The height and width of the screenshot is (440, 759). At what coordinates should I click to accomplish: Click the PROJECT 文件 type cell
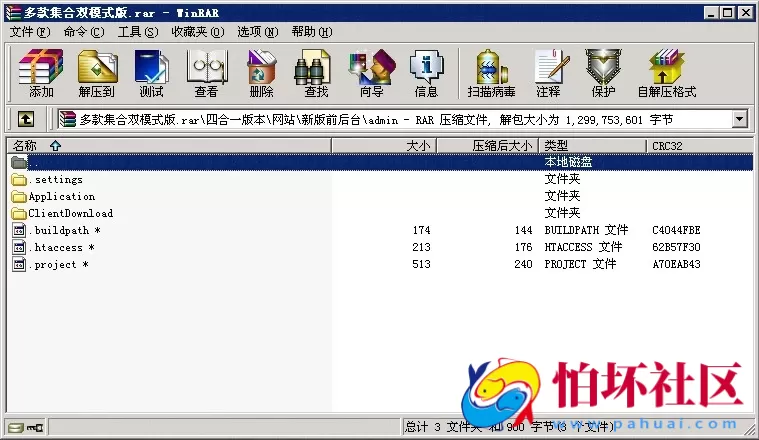(580, 264)
